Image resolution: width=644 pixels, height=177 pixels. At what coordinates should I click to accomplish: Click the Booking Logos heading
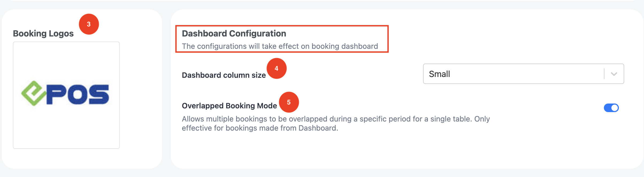coord(43,34)
